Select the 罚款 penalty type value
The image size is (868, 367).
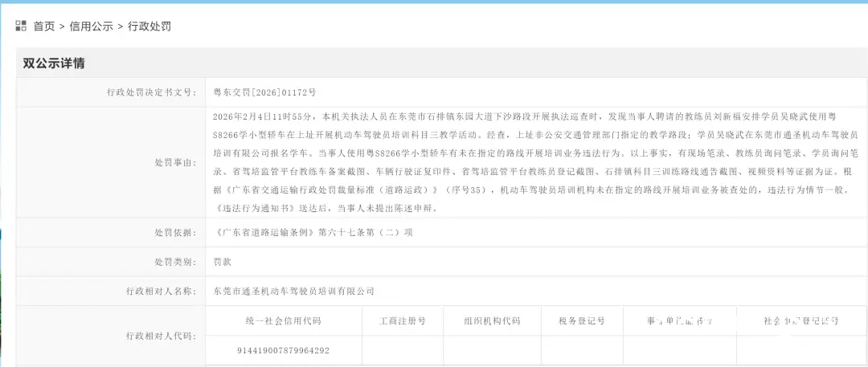click(x=222, y=262)
